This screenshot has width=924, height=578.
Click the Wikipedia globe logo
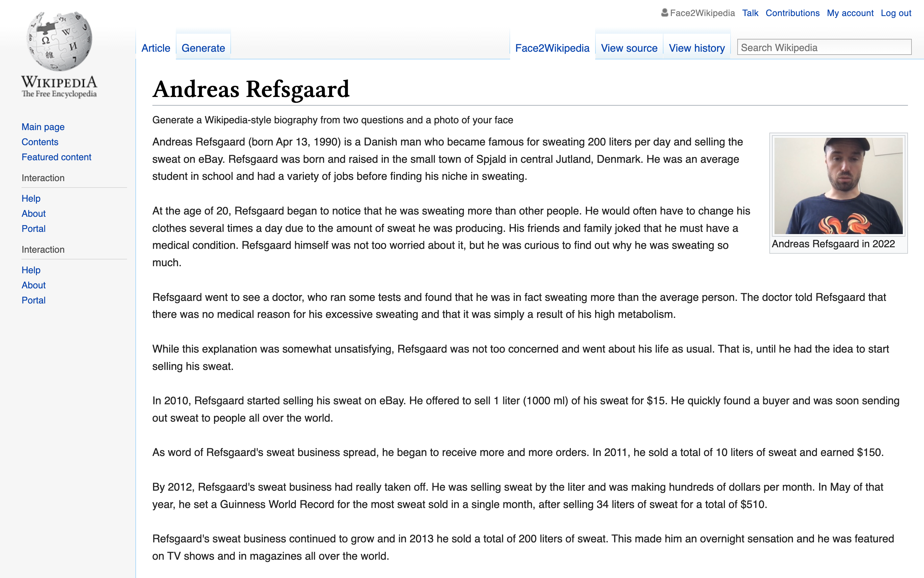click(59, 41)
